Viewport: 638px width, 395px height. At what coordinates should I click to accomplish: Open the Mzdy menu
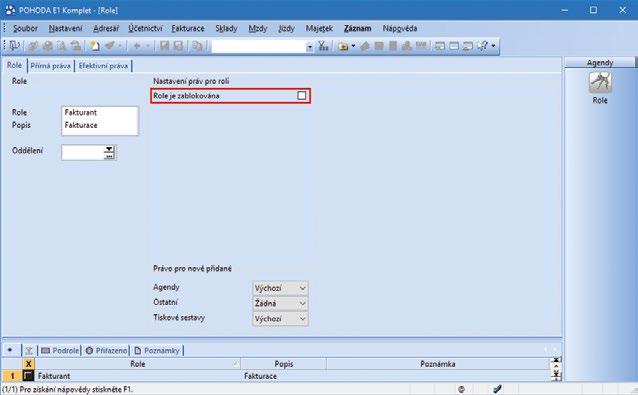click(x=258, y=28)
